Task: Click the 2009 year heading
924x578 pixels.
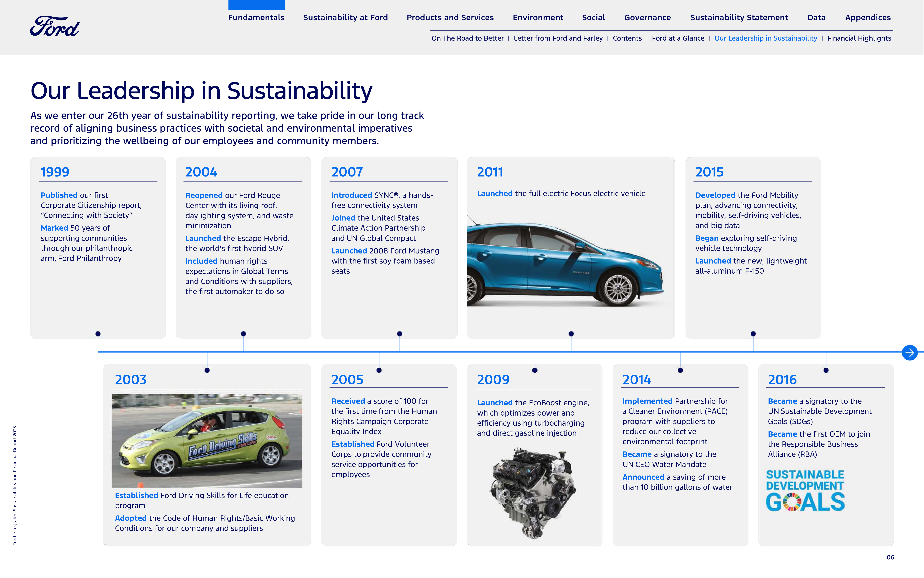Action: point(493,380)
